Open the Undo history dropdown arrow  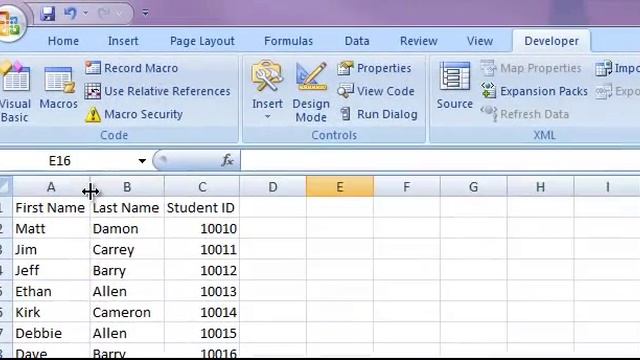(x=85, y=13)
